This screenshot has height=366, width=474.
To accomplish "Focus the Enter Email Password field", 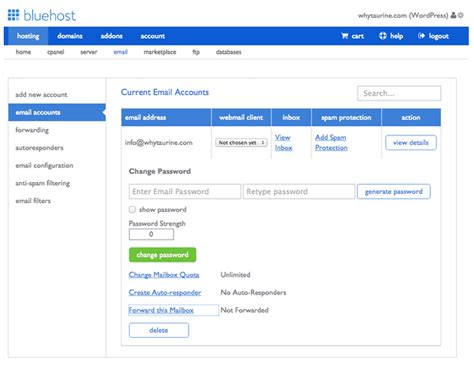I will [x=185, y=192].
